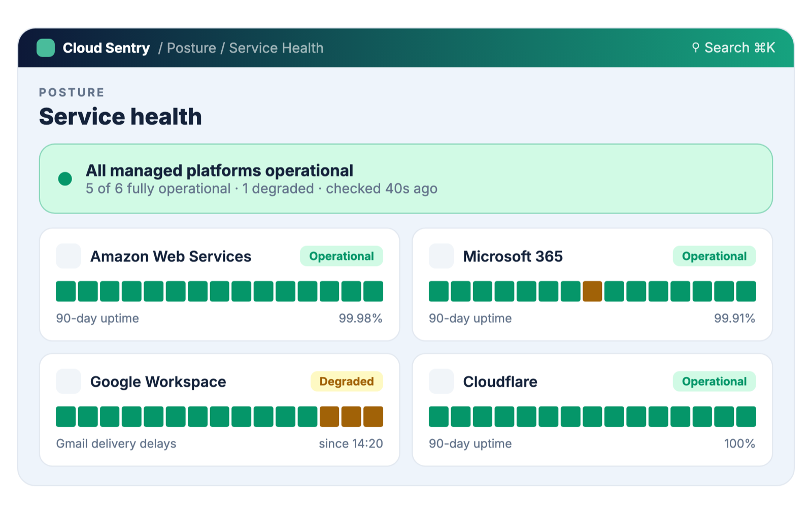Viewport: 812px width, 515px height.
Task: Click the Microsoft 365 99.91% uptime value
Action: (x=734, y=318)
